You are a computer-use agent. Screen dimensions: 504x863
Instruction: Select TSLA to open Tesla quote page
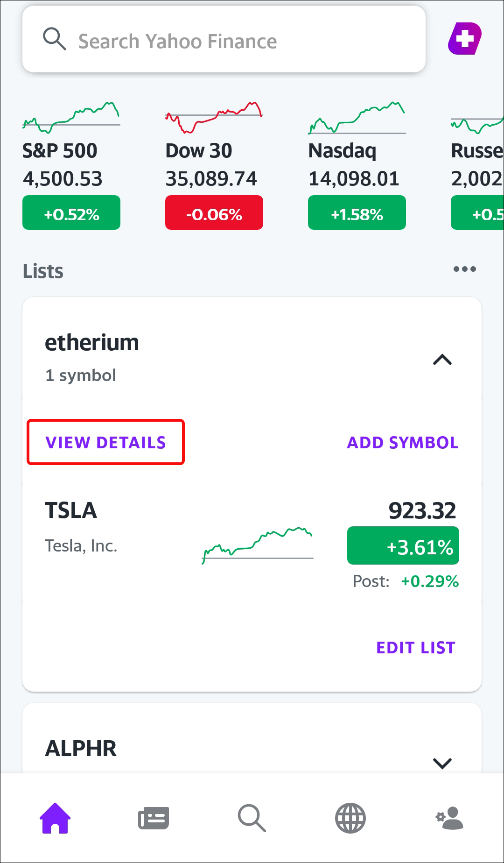click(x=70, y=510)
